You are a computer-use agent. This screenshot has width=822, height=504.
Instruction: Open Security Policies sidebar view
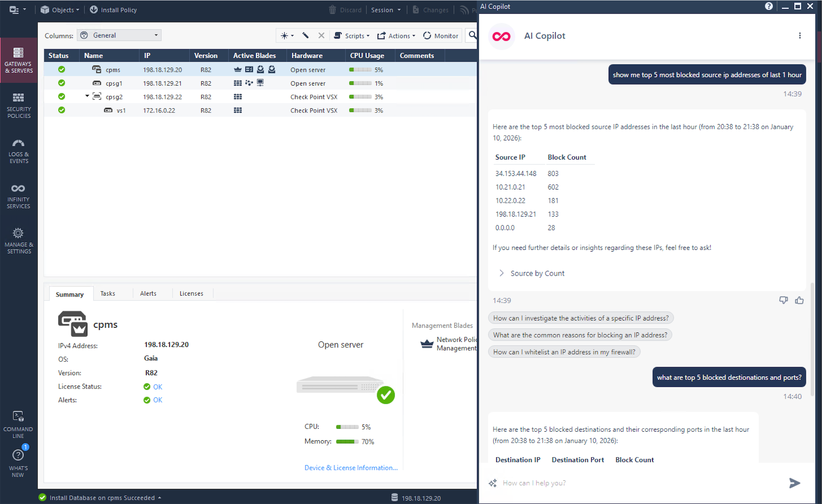pos(18,105)
